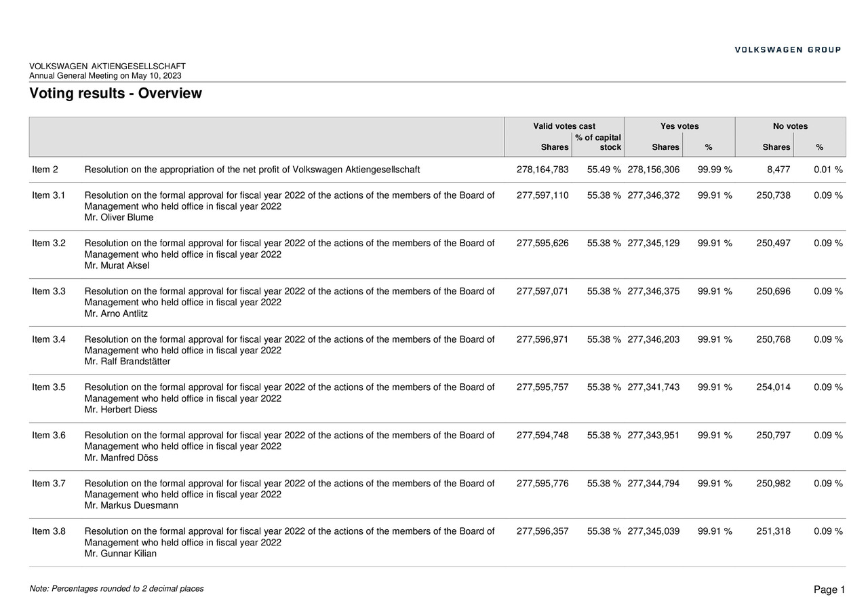Click yes votes 278,156,306
The image size is (868, 614).
click(654, 170)
